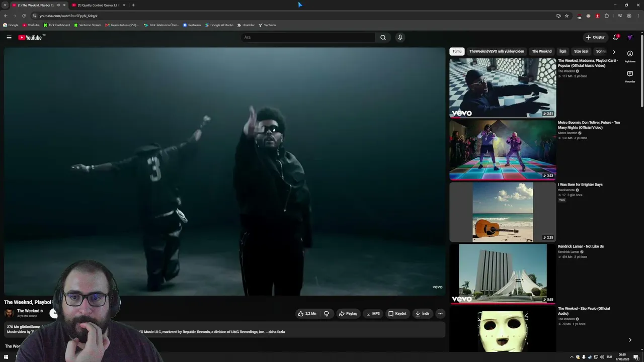644x362 pixels.
Task: Click the red downloader extension icon
Action: (x=597, y=16)
